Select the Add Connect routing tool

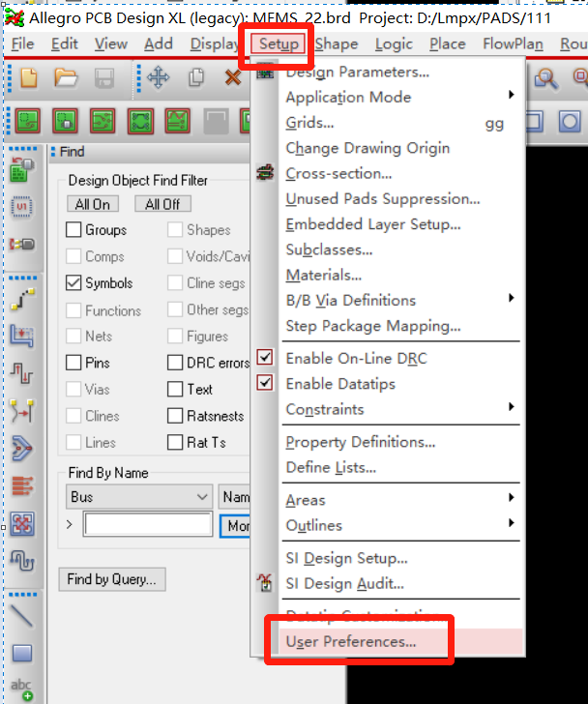click(x=22, y=300)
